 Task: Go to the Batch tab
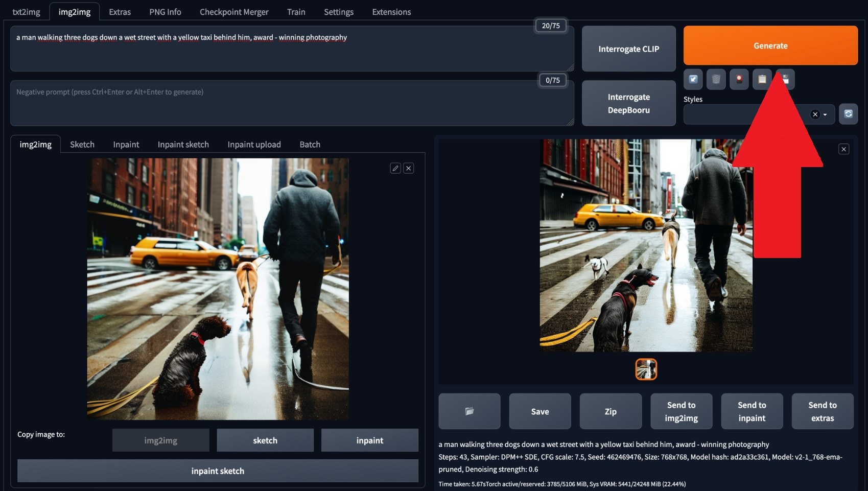click(310, 145)
